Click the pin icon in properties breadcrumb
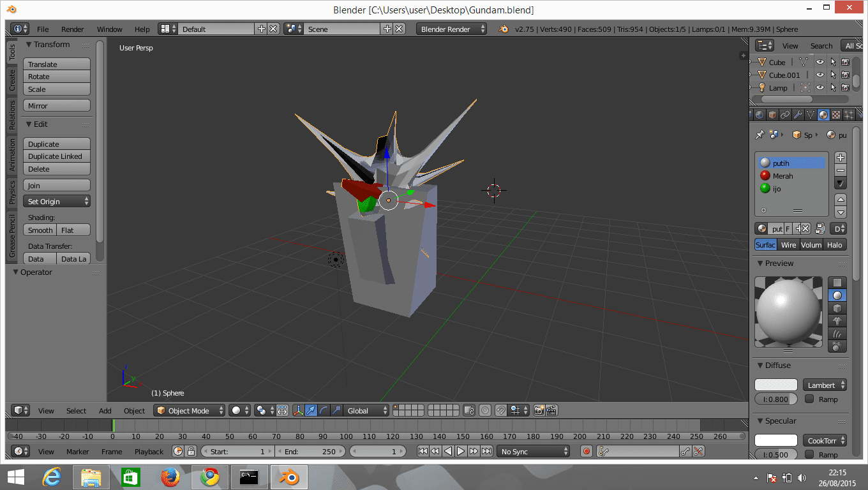Image resolution: width=868 pixels, height=490 pixels. tap(759, 135)
